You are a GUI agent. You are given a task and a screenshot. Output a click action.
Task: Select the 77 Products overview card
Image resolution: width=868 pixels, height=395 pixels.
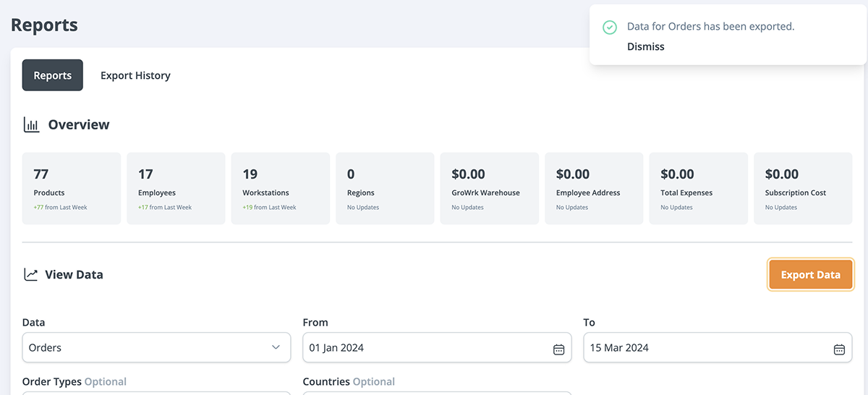[72, 188]
